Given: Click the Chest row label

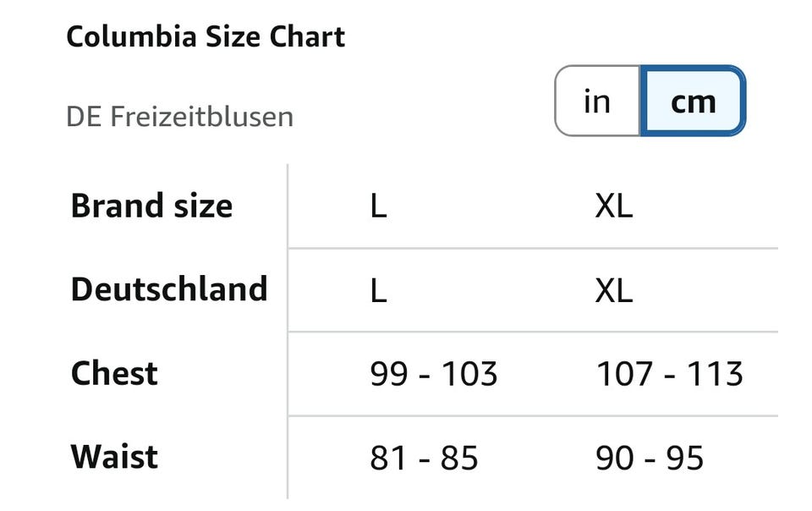Looking at the screenshot, I should tap(114, 373).
